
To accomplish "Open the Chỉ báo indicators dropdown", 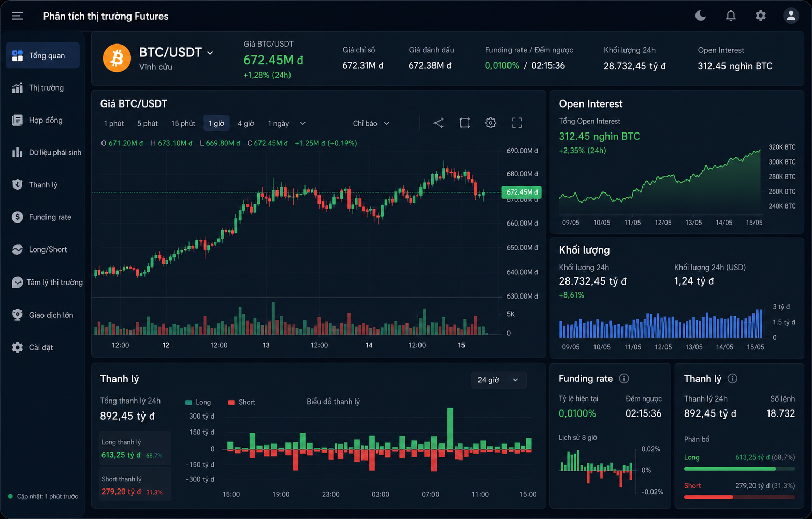I will click(x=371, y=123).
